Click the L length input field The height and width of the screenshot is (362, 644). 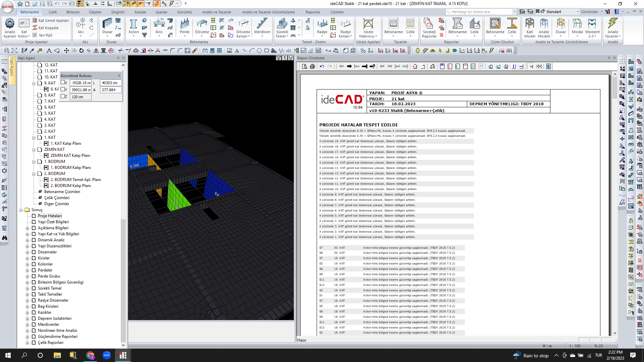pyautogui.click(x=111, y=83)
